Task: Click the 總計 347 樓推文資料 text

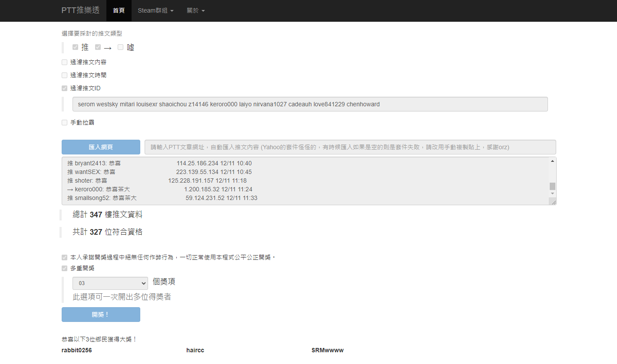Action: pos(107,215)
